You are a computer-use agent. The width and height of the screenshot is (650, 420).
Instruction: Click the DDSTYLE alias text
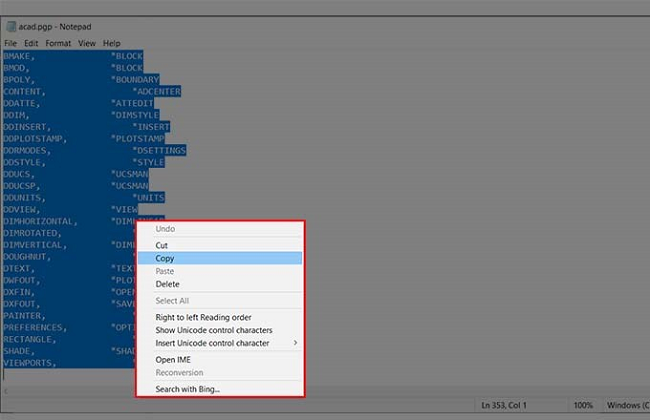pos(24,162)
